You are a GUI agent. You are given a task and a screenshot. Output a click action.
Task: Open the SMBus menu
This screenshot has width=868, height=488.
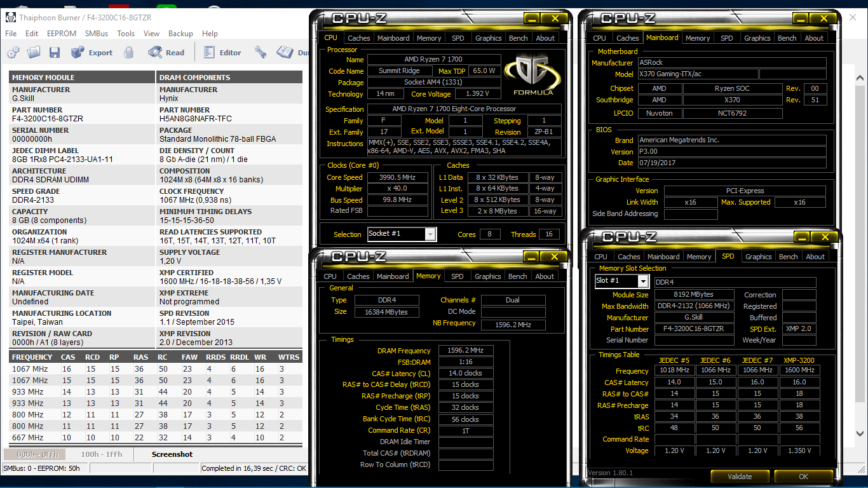pyautogui.click(x=97, y=34)
